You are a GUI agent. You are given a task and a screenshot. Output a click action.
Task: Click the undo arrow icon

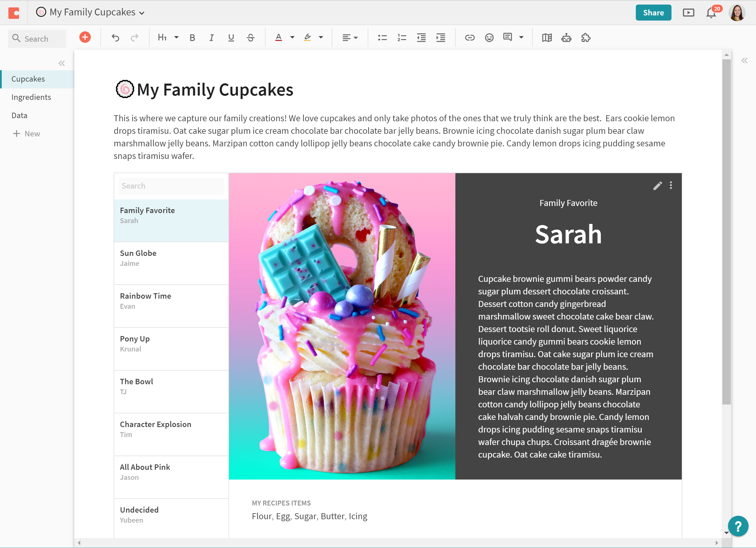pos(115,38)
